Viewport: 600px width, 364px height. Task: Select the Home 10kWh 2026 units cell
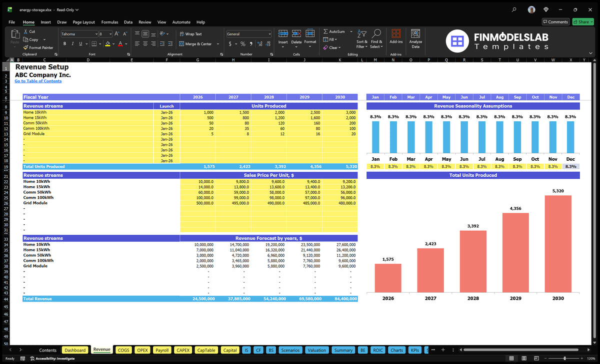(198, 112)
